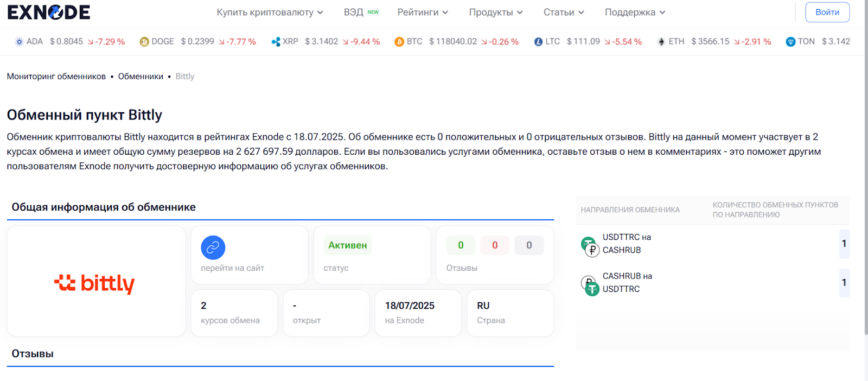The width and height of the screenshot is (868, 381).
Task: Click the BTC downward price change arrow
Action: 484,42
